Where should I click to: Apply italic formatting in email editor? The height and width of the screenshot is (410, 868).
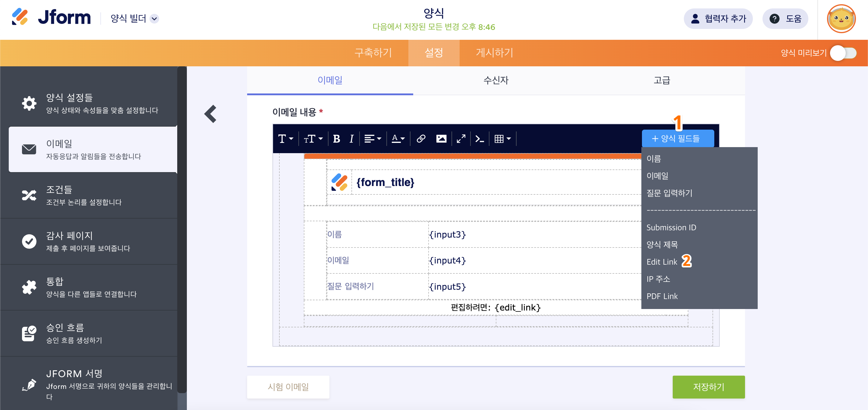tap(351, 139)
